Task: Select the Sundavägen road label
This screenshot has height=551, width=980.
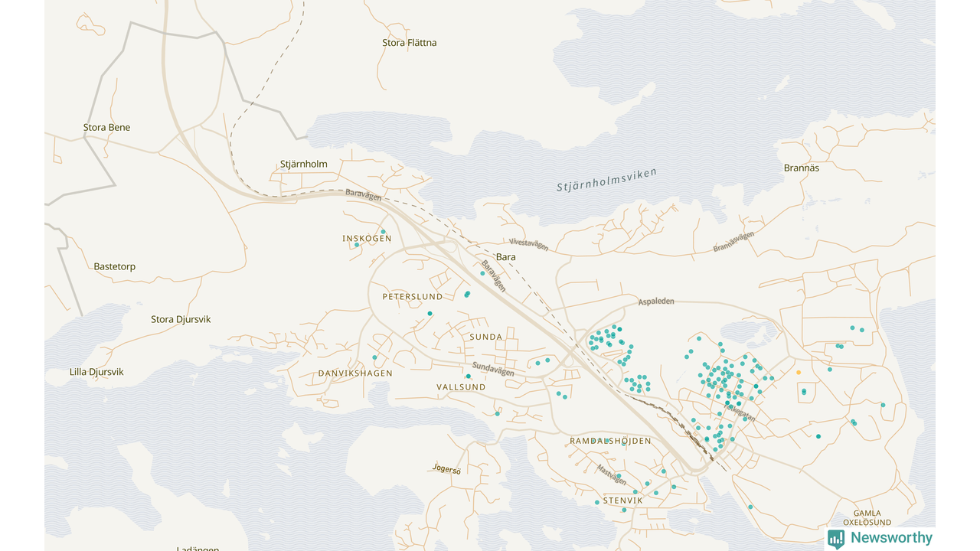Action: [x=493, y=369]
